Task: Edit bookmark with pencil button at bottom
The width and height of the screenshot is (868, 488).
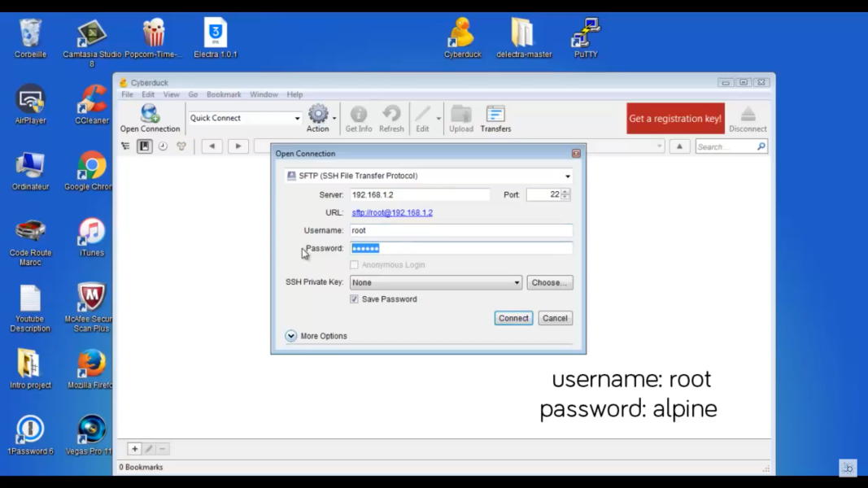Action: 149,449
